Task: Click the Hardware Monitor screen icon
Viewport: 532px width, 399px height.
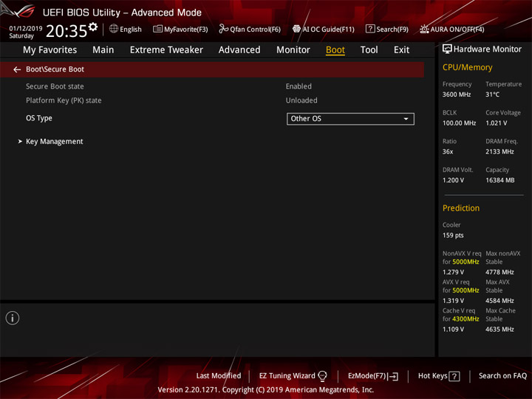Action: tap(447, 50)
